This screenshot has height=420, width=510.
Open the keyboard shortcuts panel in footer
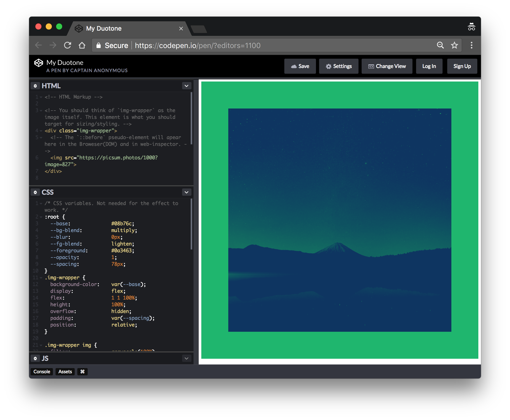click(82, 372)
